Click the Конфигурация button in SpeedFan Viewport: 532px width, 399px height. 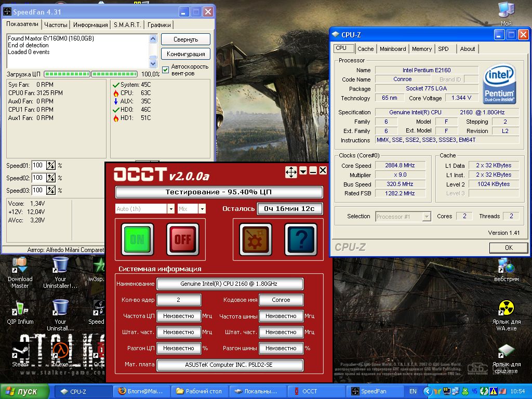(185, 54)
